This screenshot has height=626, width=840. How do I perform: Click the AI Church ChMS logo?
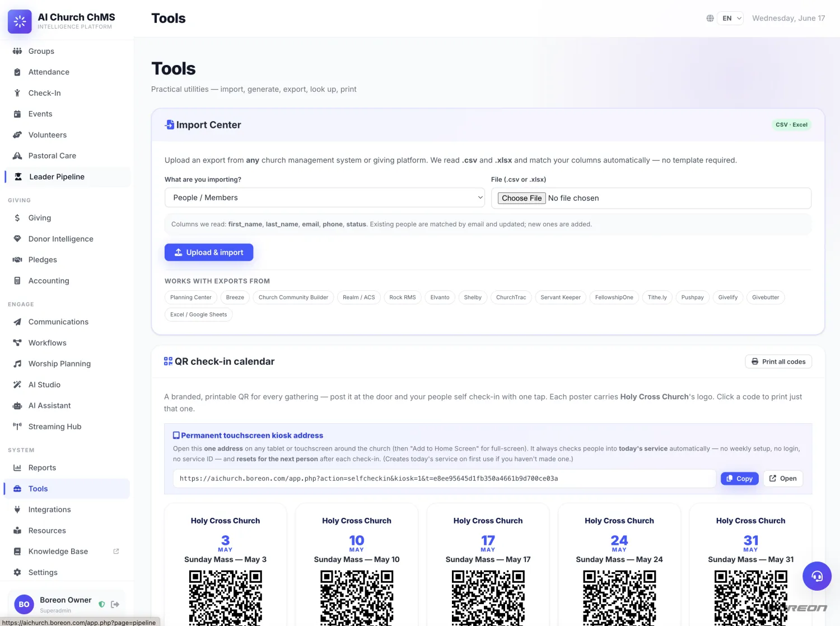[x=20, y=21]
